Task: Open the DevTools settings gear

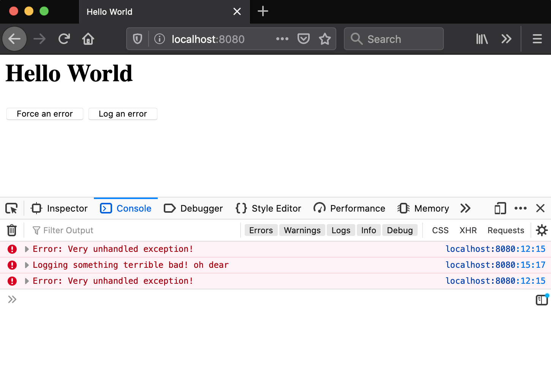Action: (x=541, y=230)
